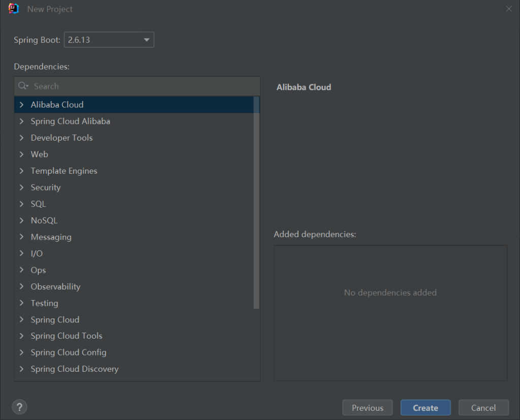The width and height of the screenshot is (520, 420).
Task: Open help with question mark button
Action: point(20,407)
